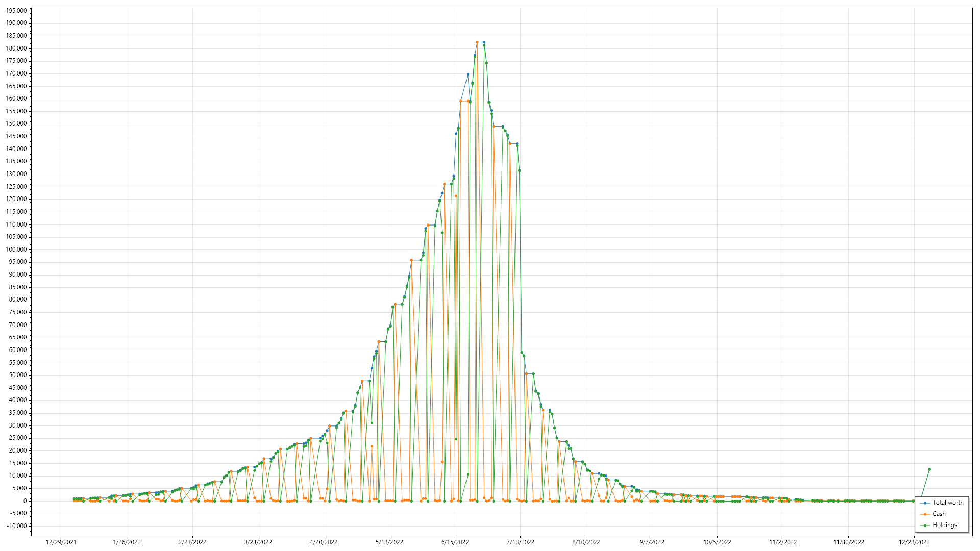Select the y-axis label 100,000
The image size is (980, 551).
[16, 249]
